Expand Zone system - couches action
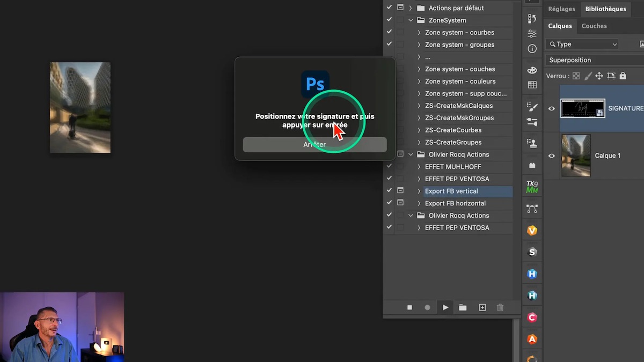The width and height of the screenshot is (644, 362). coord(419,69)
